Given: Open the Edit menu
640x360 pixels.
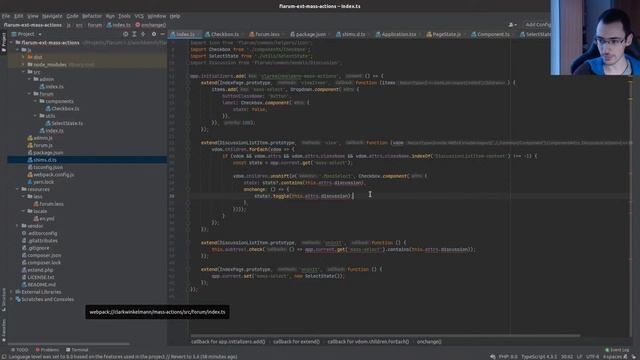Looking at the screenshot, I should pos(19,16).
